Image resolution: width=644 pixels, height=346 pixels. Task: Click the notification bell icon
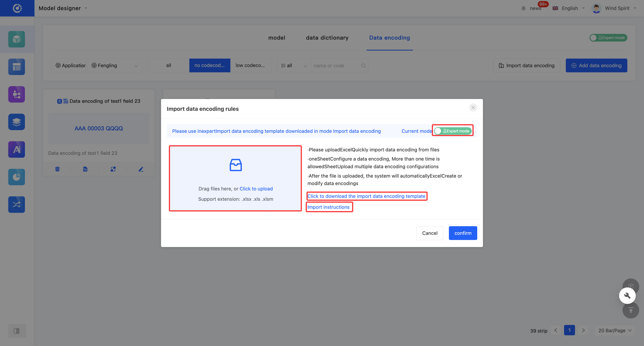tap(523, 8)
